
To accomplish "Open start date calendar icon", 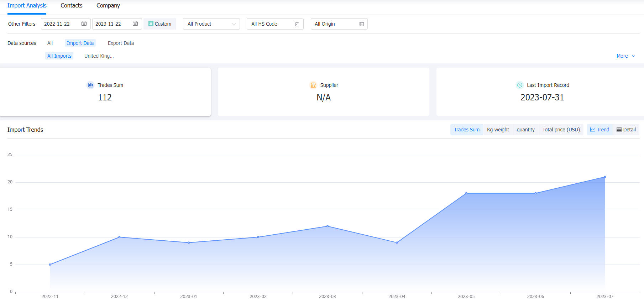I will 84,24.
